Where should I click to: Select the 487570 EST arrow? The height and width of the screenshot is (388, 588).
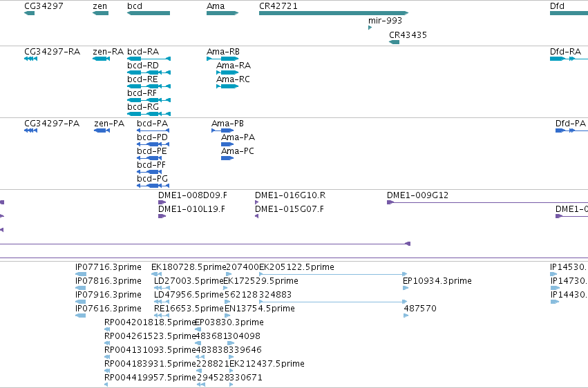click(406, 316)
